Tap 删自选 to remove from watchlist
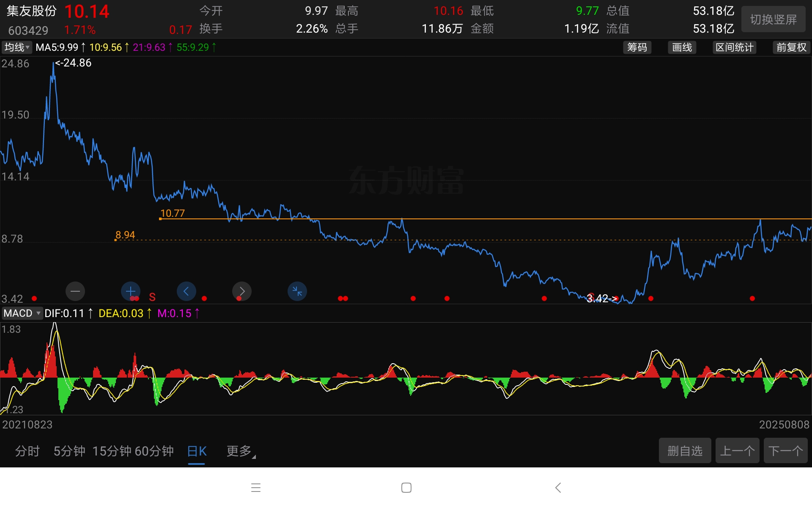 (685, 451)
